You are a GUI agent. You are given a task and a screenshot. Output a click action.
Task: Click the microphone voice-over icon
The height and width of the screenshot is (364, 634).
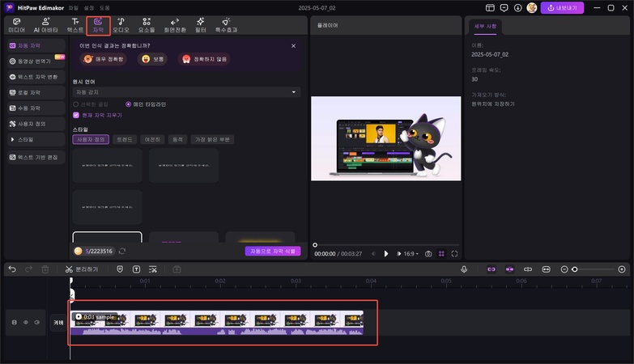pyautogui.click(x=464, y=269)
